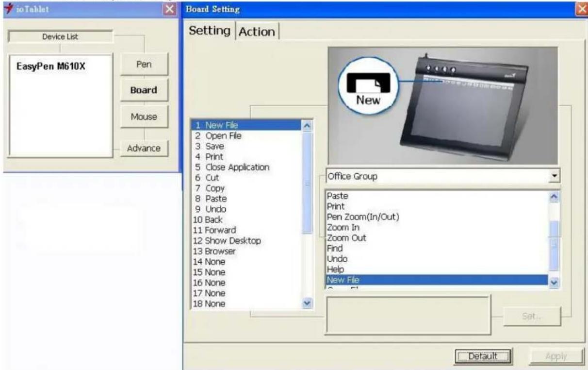
Task: Choose Print in Office Group action list
Action: coord(438,206)
